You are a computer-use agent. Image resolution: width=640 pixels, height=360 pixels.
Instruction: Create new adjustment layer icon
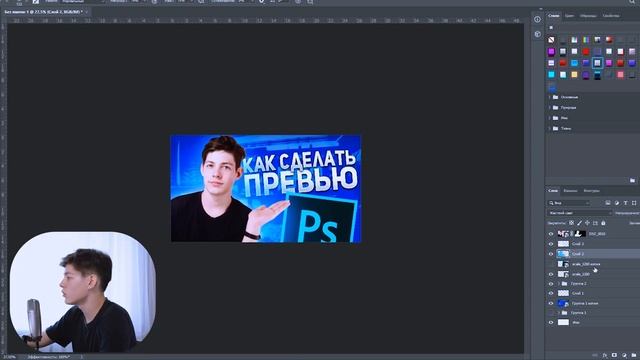click(624, 356)
